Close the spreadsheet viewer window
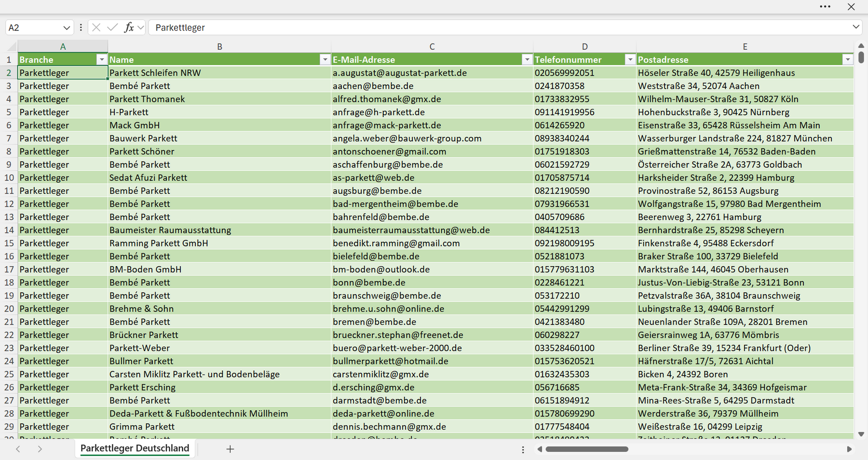The height and width of the screenshot is (460, 868). pos(851,7)
